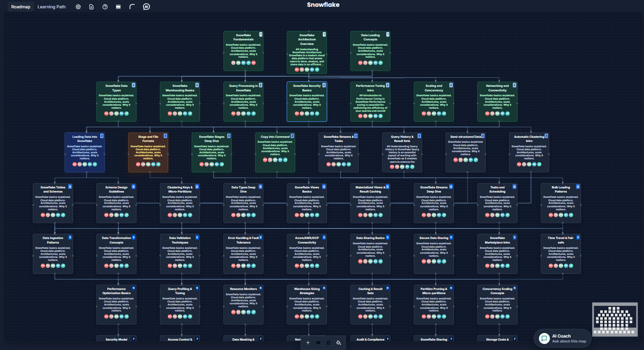This screenshot has height=350, width=644.
Task: Click the AI Coach chat bubble icon
Action: tap(544, 338)
